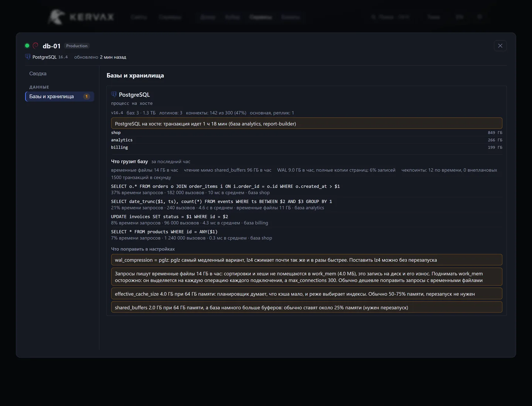Click the Что грузит базу heading
532x406 pixels.
(129, 161)
